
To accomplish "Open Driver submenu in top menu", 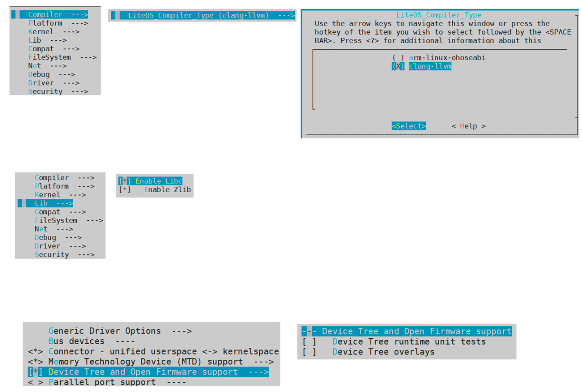I will point(54,83).
